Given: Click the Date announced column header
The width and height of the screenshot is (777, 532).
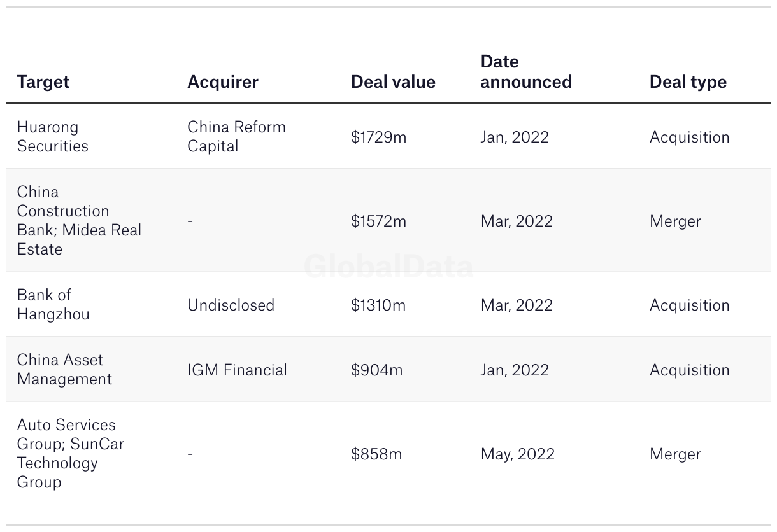Looking at the screenshot, I should [x=526, y=72].
